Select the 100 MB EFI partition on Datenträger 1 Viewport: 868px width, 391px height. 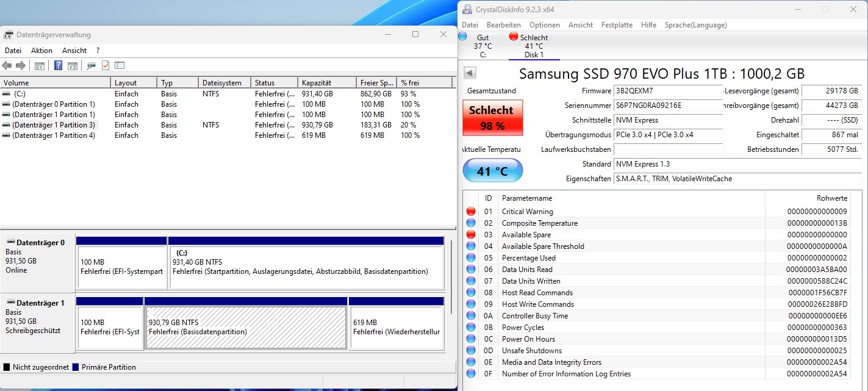point(110,323)
